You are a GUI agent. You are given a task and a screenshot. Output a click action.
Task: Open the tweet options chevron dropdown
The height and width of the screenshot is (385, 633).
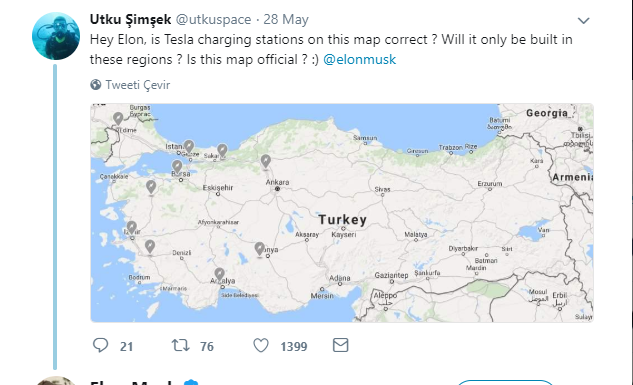pos(583,21)
